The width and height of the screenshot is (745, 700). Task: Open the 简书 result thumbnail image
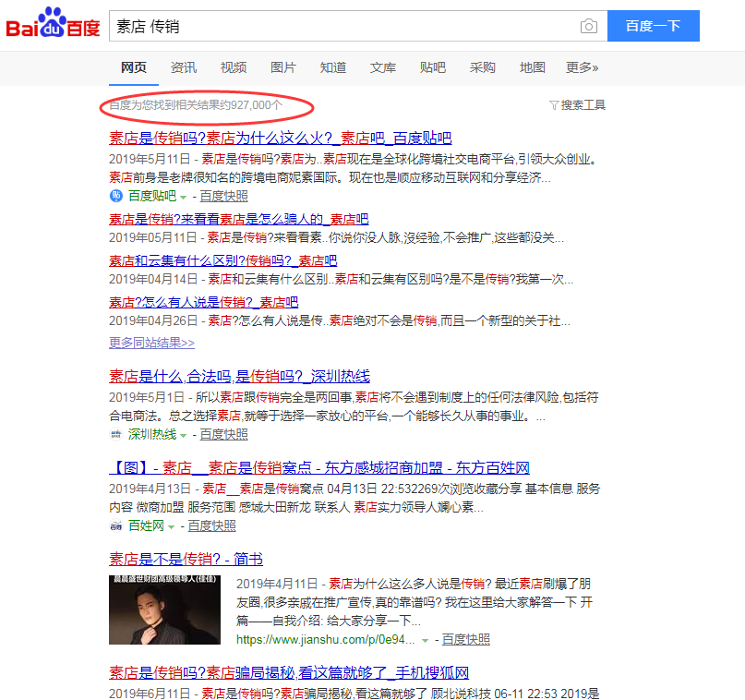tap(164, 609)
